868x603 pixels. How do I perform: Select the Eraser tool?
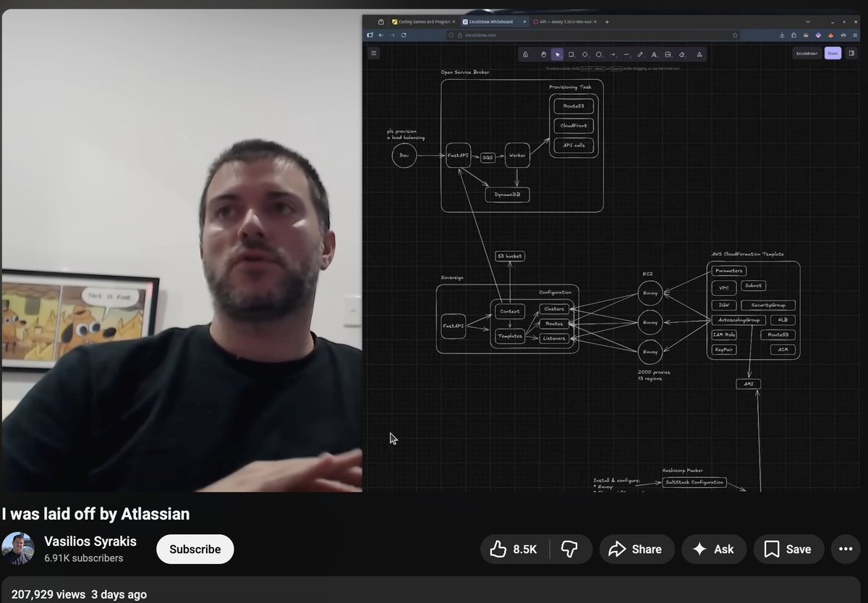pyautogui.click(x=682, y=54)
